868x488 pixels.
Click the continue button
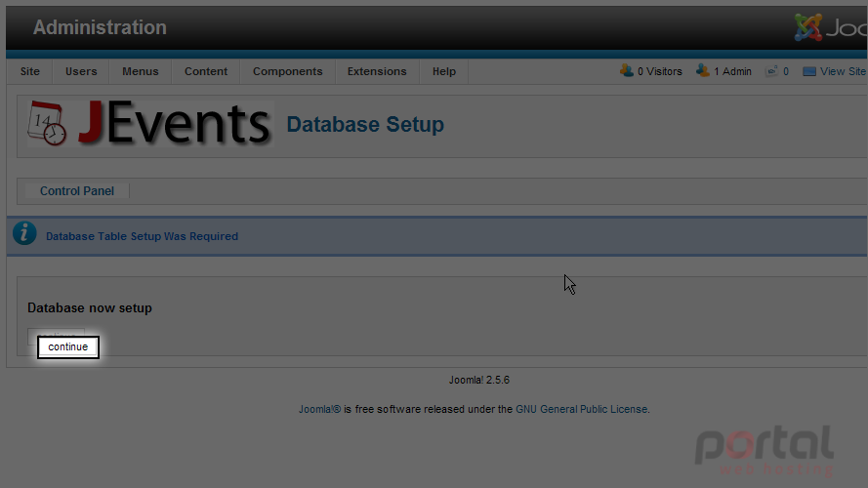coord(68,346)
